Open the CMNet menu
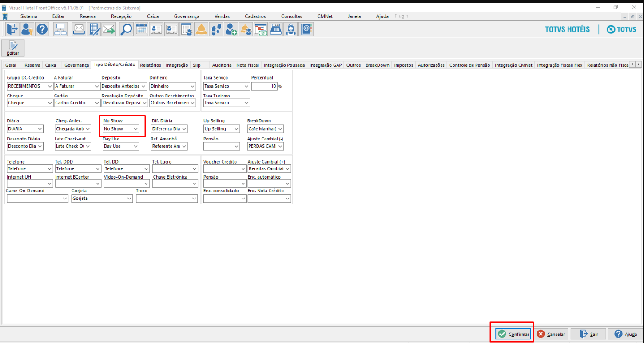Viewport: 644px width, 343px height. pos(325,16)
